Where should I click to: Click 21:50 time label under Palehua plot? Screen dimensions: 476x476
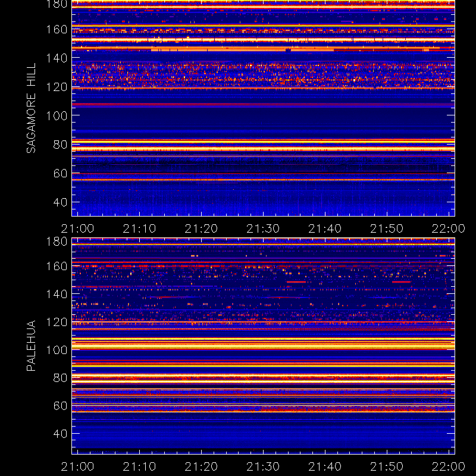click(387, 466)
